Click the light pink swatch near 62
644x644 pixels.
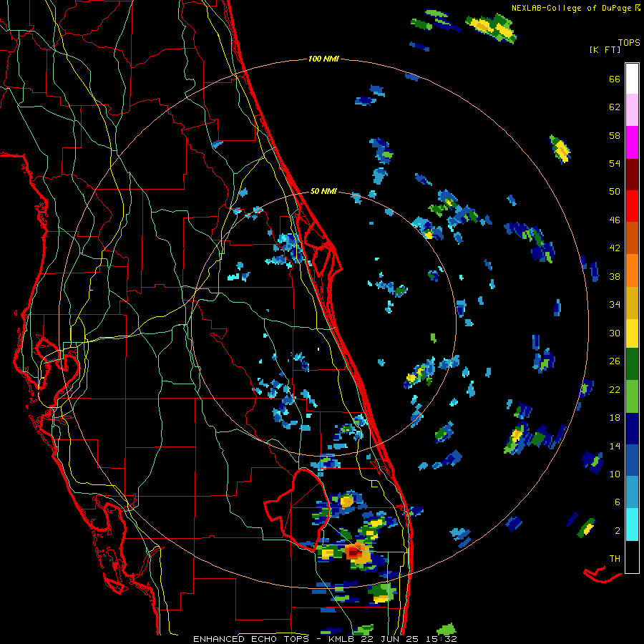tap(632, 110)
